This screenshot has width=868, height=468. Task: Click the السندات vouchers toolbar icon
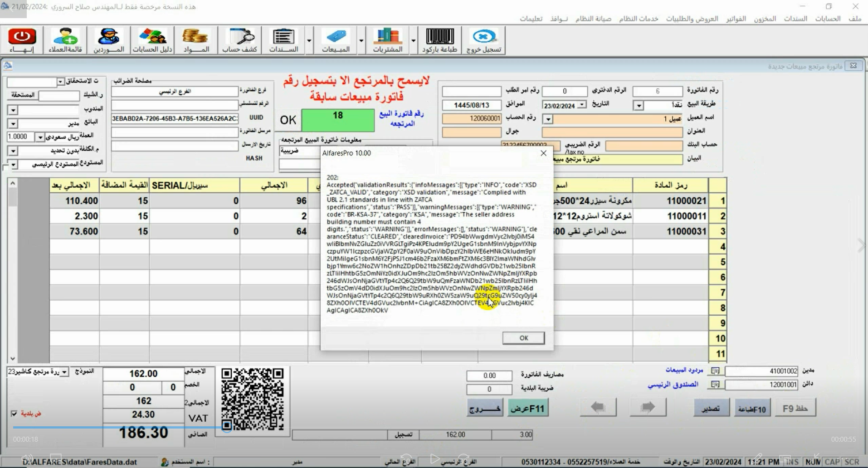(x=283, y=40)
